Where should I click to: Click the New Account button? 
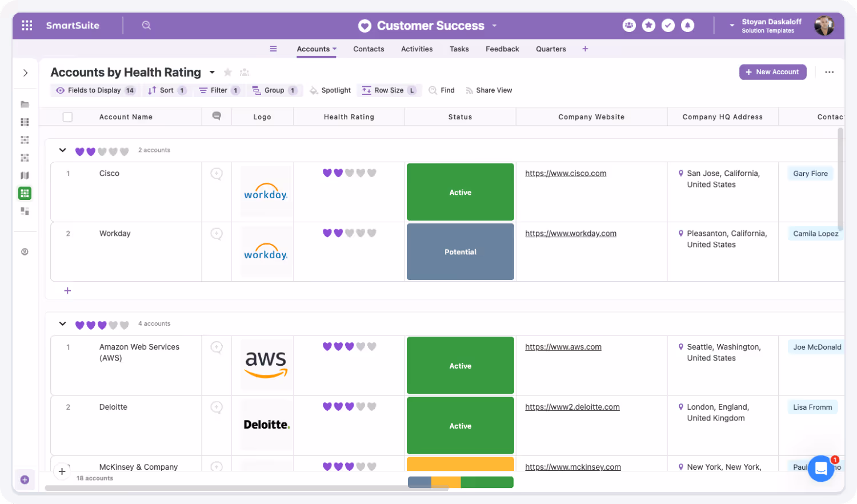click(772, 72)
